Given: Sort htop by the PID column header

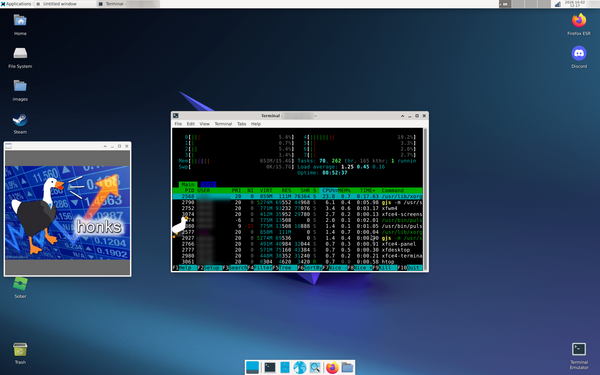Looking at the screenshot, I should point(189,190).
